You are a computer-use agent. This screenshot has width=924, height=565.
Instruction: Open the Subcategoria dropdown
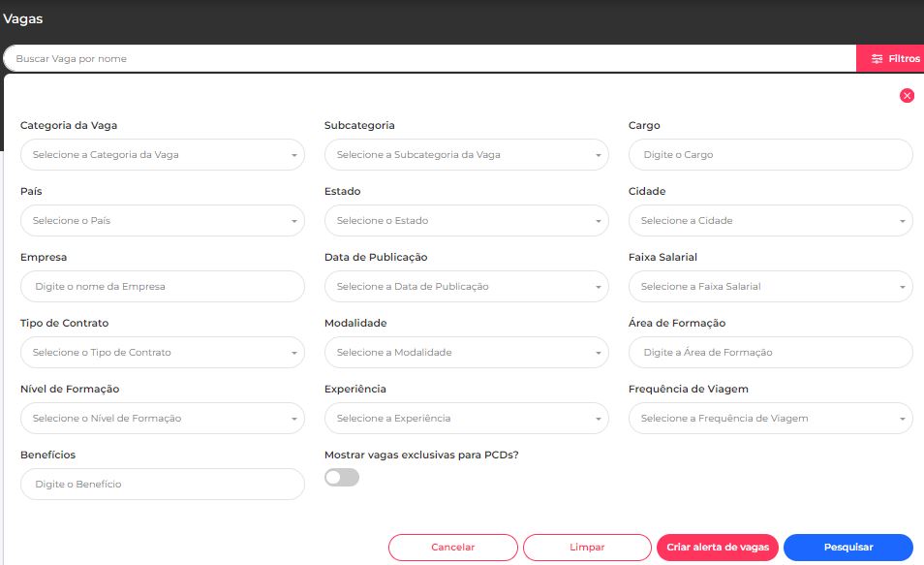pos(466,155)
